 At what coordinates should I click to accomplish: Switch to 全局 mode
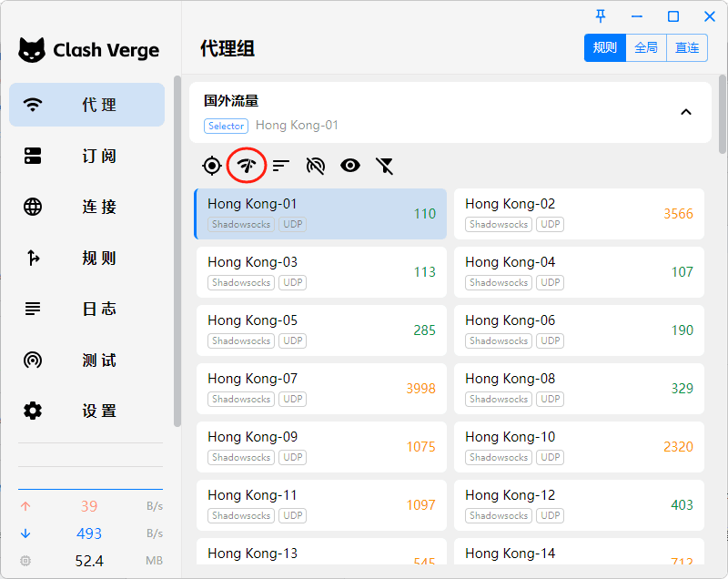tap(646, 48)
